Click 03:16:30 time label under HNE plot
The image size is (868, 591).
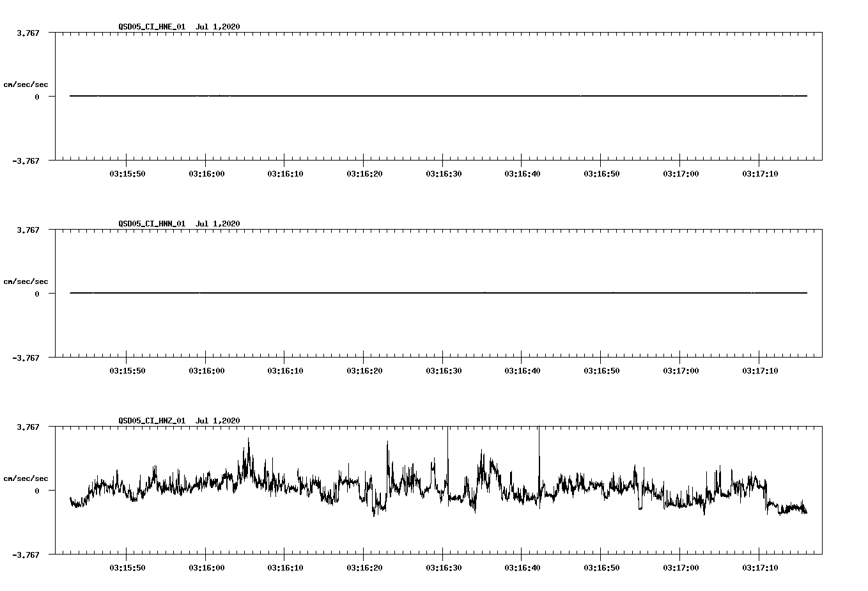point(443,174)
